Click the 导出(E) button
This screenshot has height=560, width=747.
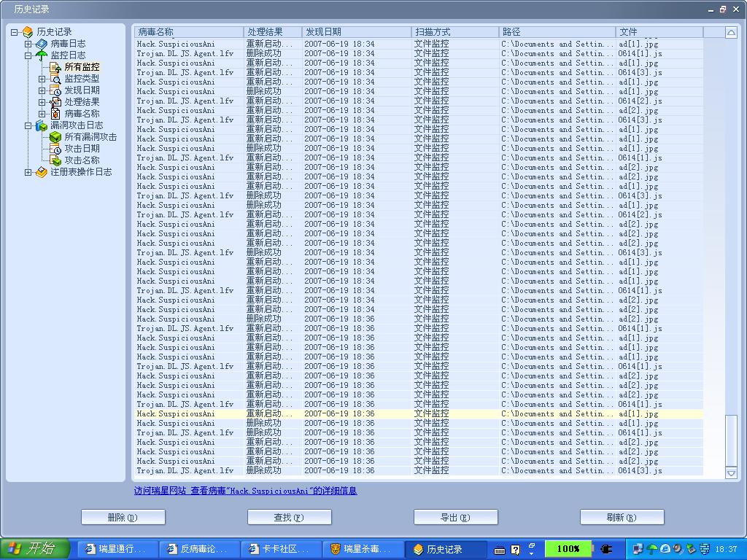tap(455, 517)
